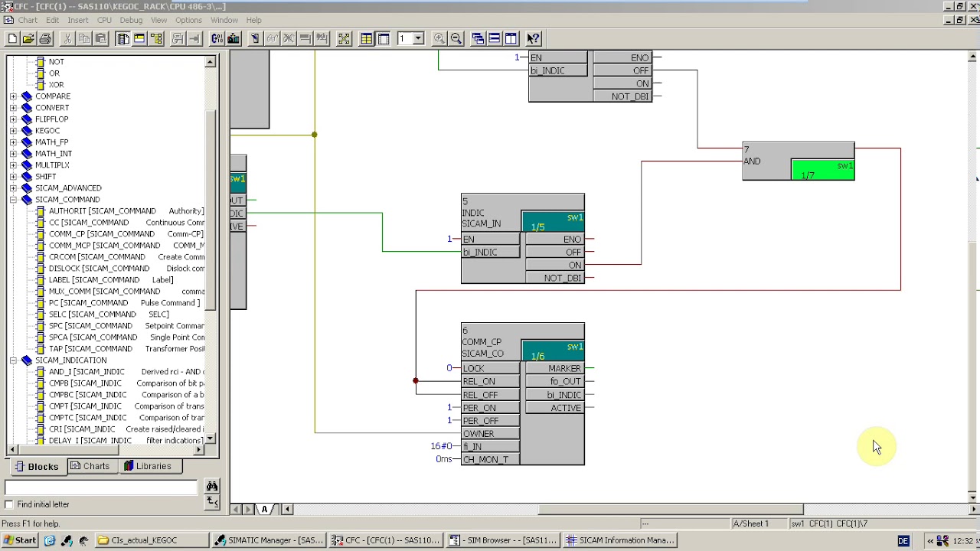
Task: Click the Cut scissors icon
Action: click(x=67, y=38)
